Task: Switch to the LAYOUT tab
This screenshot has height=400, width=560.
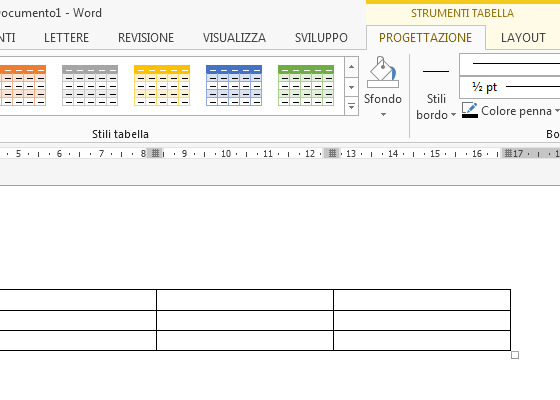Action: tap(523, 38)
